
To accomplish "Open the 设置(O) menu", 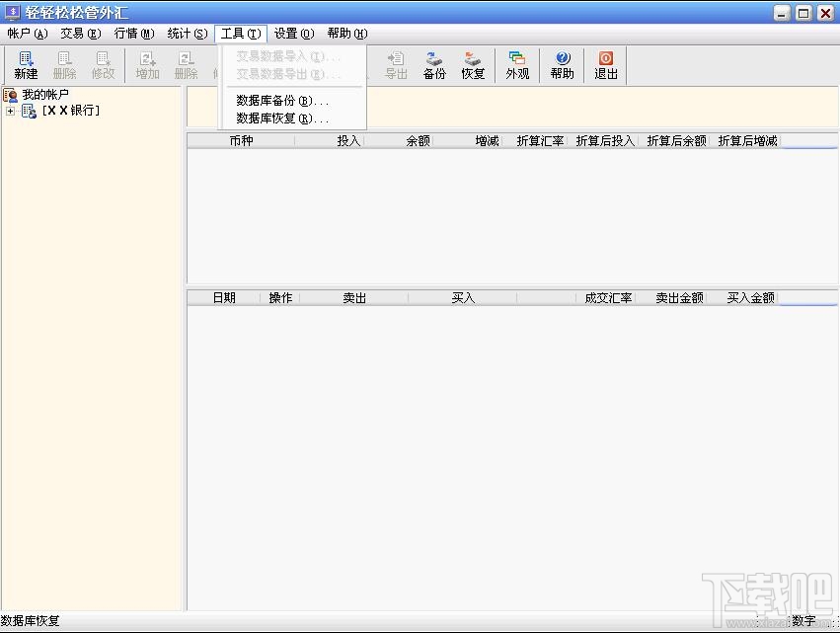I will [294, 34].
